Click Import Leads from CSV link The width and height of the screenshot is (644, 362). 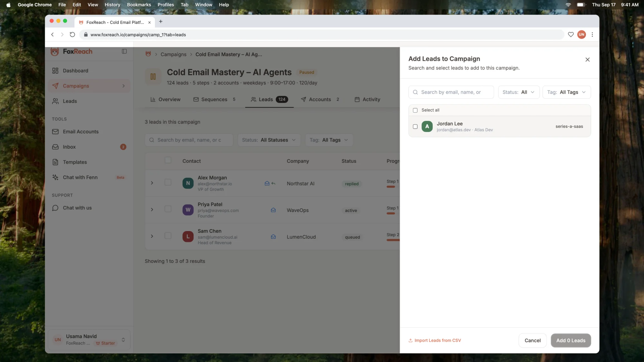pos(435,340)
